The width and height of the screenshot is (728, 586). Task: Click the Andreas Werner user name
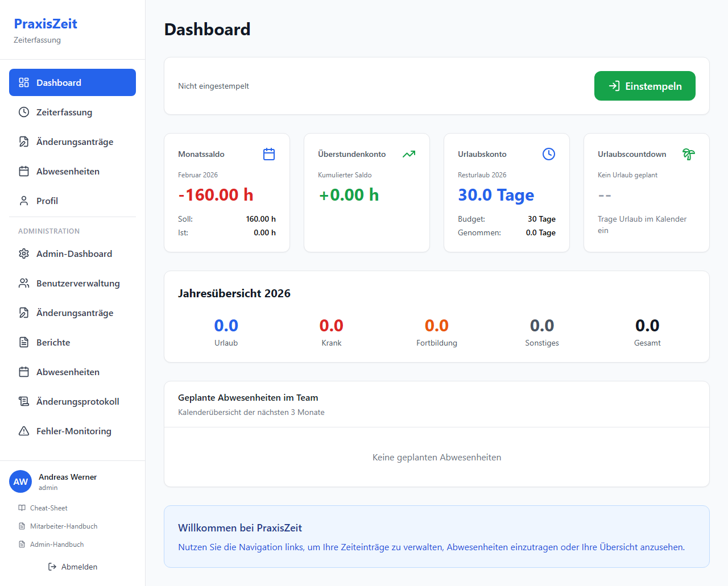click(x=68, y=477)
